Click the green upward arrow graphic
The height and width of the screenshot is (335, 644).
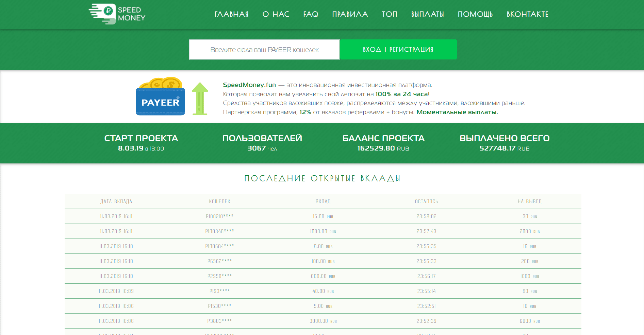tap(200, 99)
